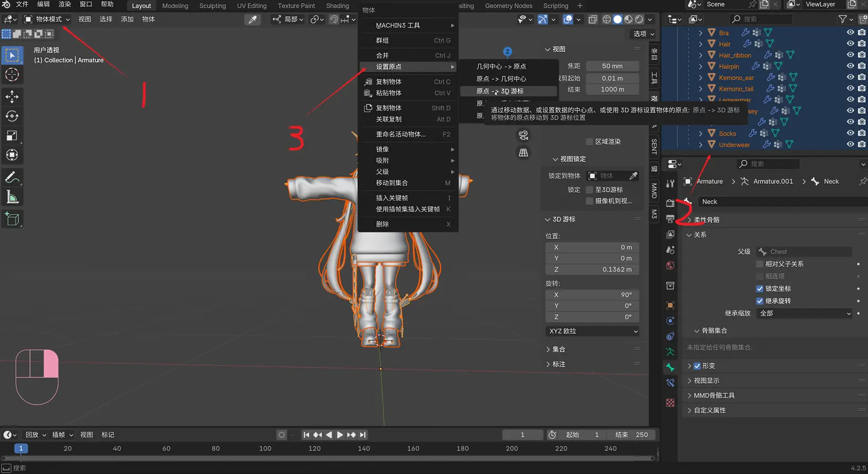Select the Annotate pencil tool
Viewport: 868px width, 474px height.
(12, 177)
